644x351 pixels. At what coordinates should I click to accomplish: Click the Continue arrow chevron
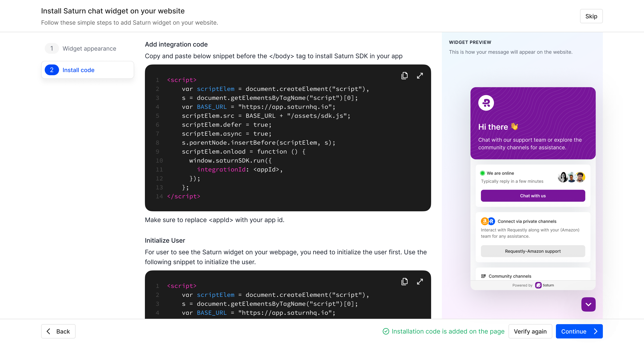[x=595, y=332]
